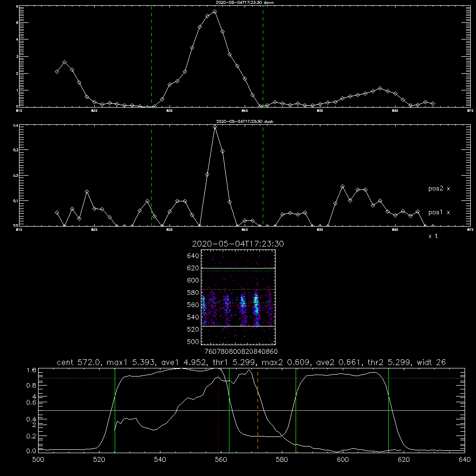Click the lower white horizontal line in the spectrogram
Image resolution: width=476 pixels, height=476 pixels.
tap(238, 327)
